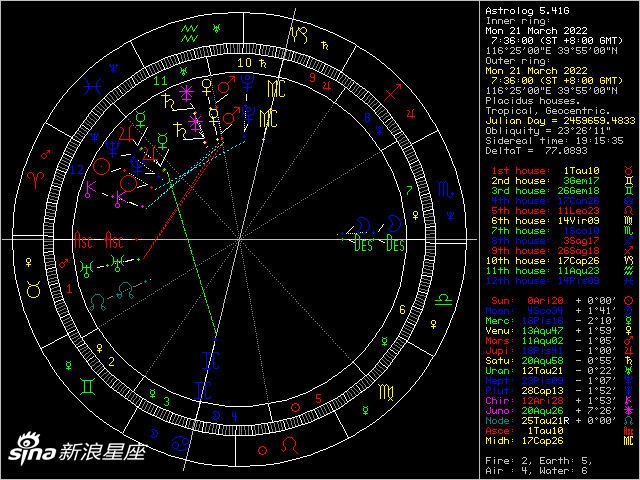Click house number 11 on the wheel
This screenshot has width=640, height=480.
[160, 81]
